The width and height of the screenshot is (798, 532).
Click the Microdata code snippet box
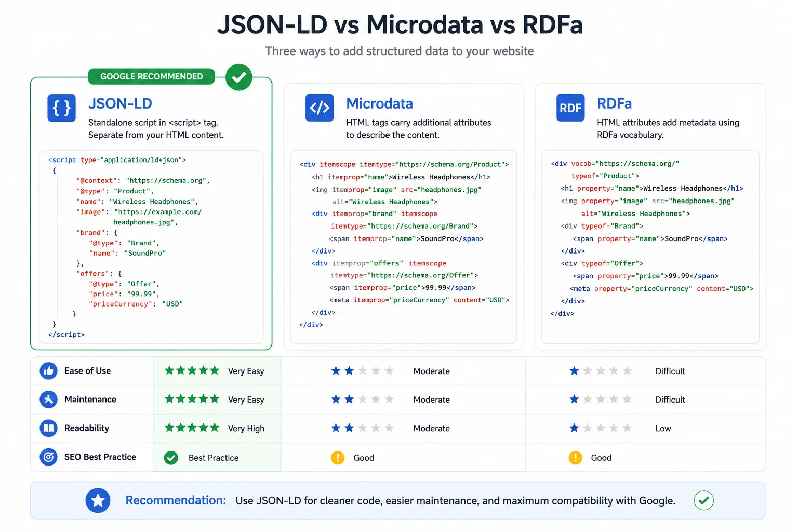tap(404, 247)
